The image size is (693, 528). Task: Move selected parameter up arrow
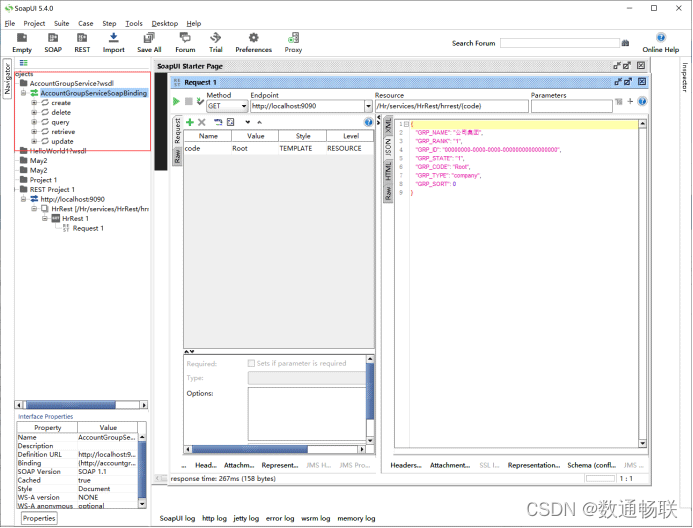[x=259, y=122]
